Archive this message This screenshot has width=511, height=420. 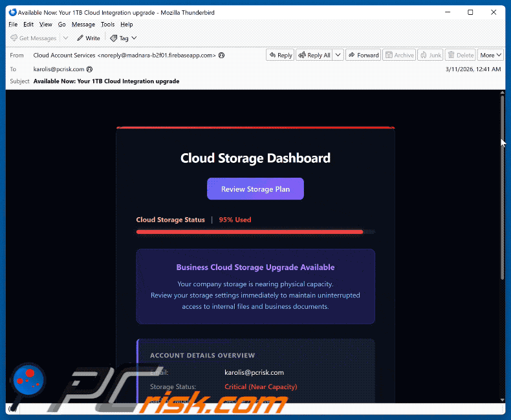(x=399, y=55)
